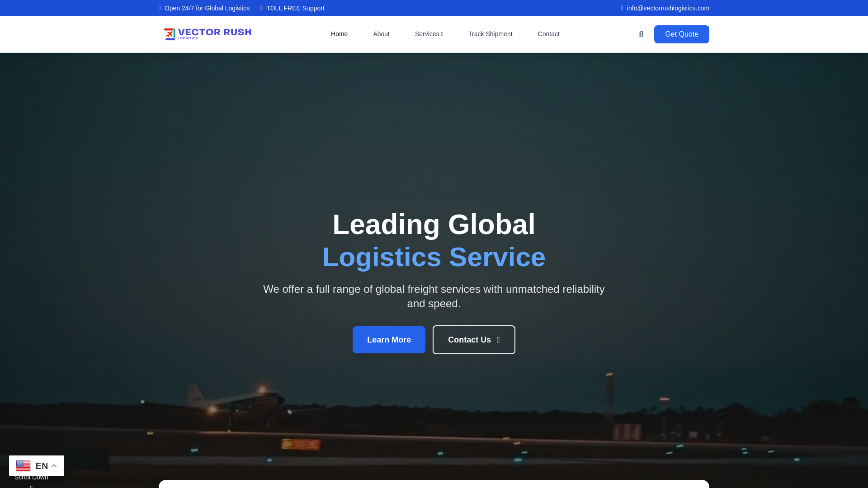Viewport: 868px width, 488px height.
Task: Click the Vector Rush Logistics logo
Action: click(208, 34)
